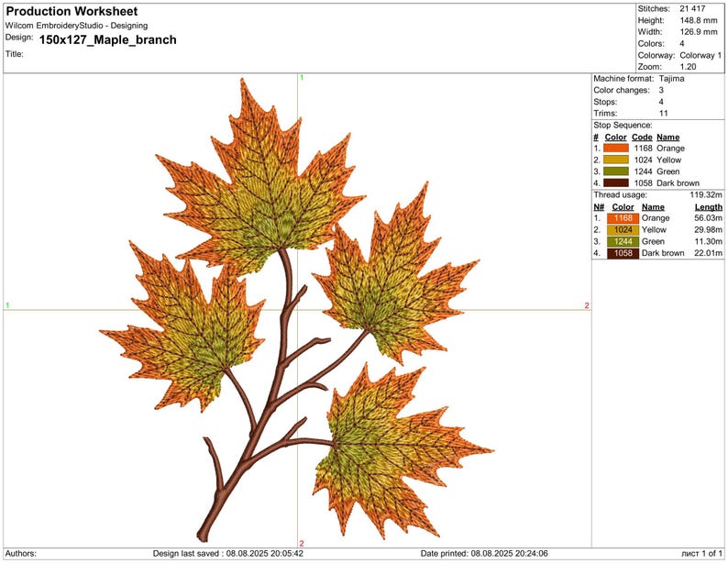The image size is (728, 563).
Task: Click code 1244 in Stop Sequence
Action: tap(643, 171)
